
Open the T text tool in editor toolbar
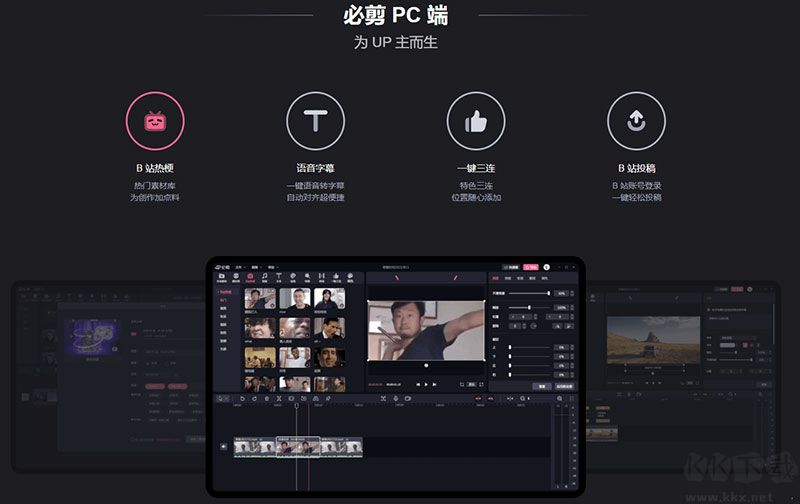279,276
